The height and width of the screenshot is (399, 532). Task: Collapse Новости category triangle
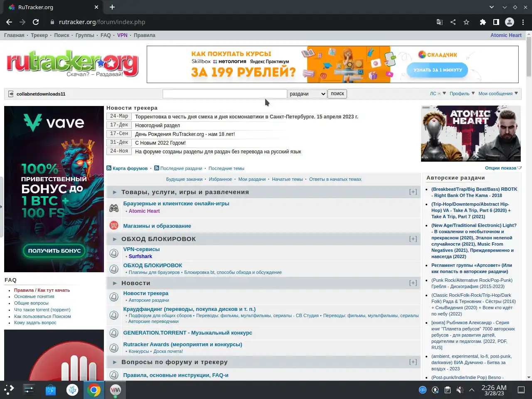115,283
